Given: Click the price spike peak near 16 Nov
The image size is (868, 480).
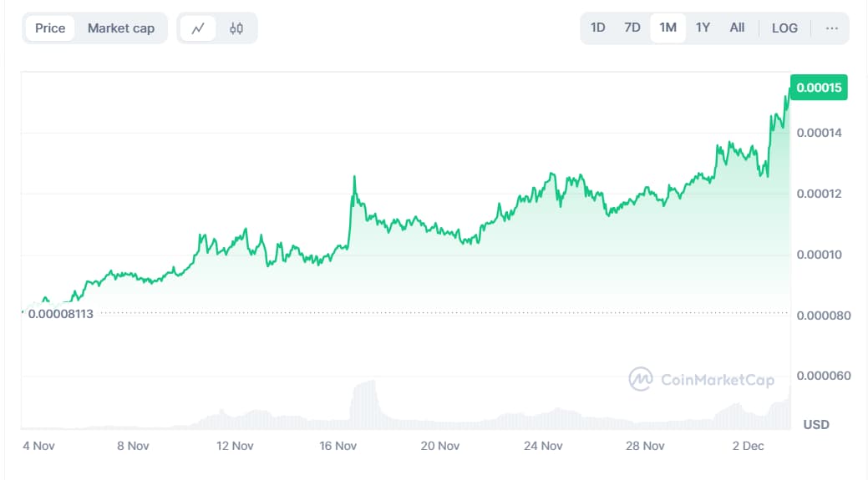Looking at the screenshot, I should [354, 177].
